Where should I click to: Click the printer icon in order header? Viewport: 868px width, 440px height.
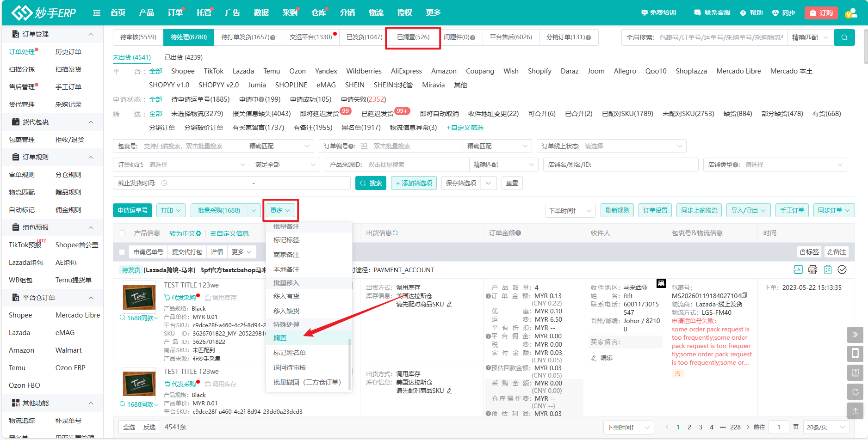812,269
